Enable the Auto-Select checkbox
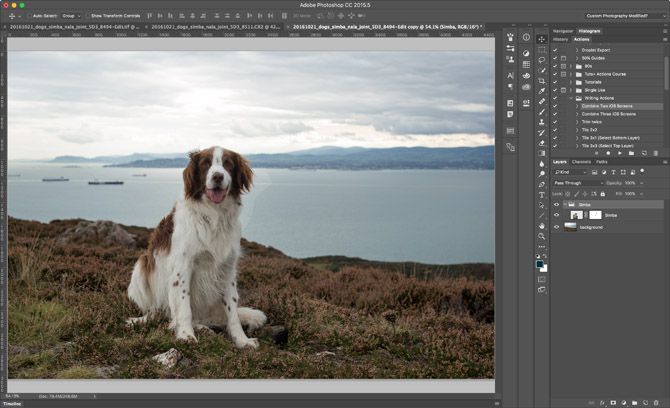The image size is (670, 408). coord(28,16)
